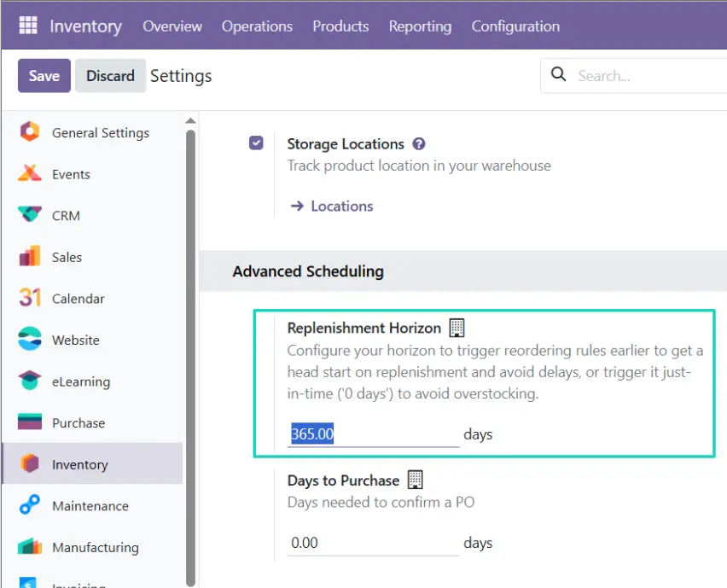This screenshot has height=588, width=727.
Task: Switch to the Operations menu
Action: click(257, 26)
